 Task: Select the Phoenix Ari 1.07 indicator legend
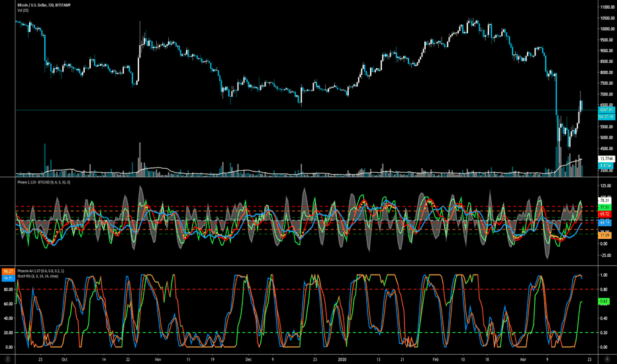40,271
